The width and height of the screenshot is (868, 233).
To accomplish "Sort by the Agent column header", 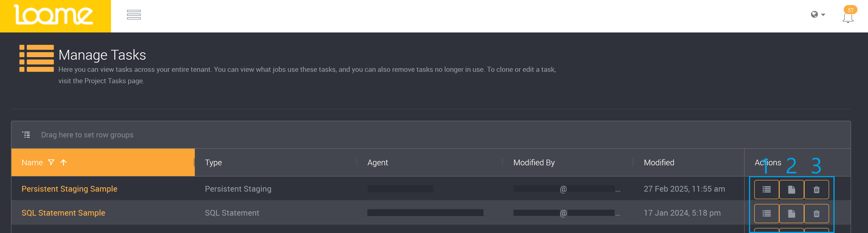I will [x=377, y=163].
